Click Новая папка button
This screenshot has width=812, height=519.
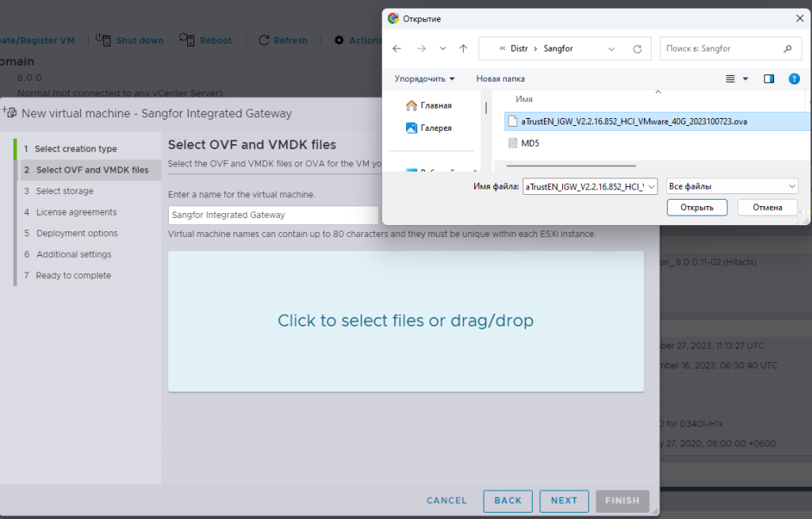tap(500, 78)
